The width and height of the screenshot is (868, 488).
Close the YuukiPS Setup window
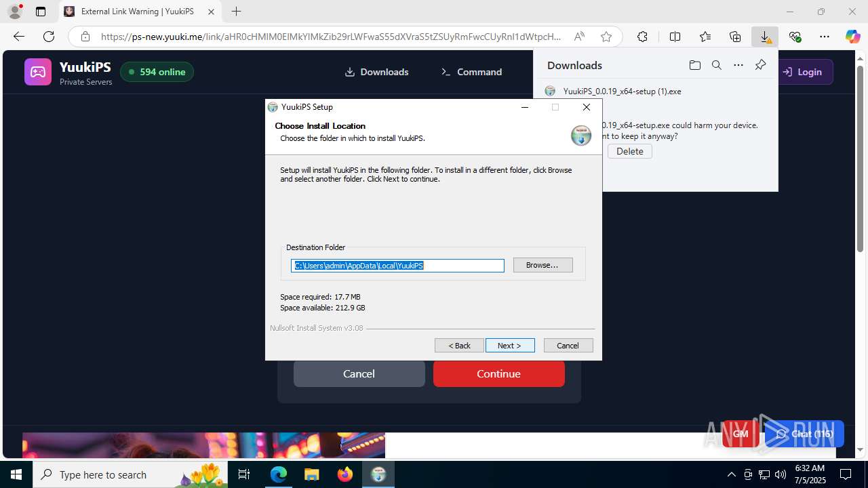click(587, 107)
